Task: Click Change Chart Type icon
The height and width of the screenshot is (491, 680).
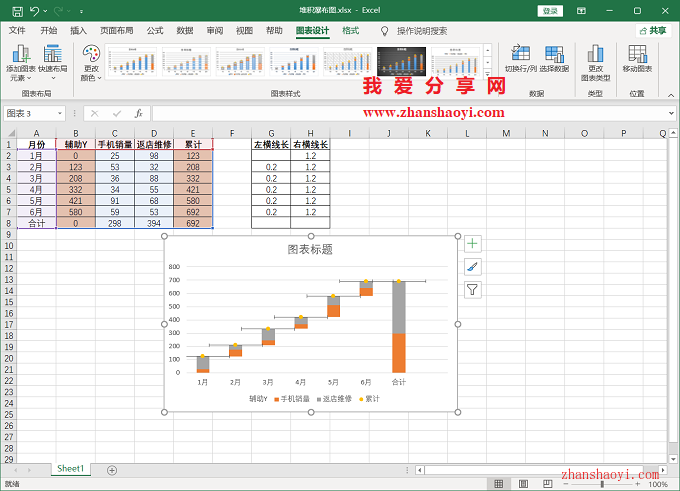Action: pos(595,63)
